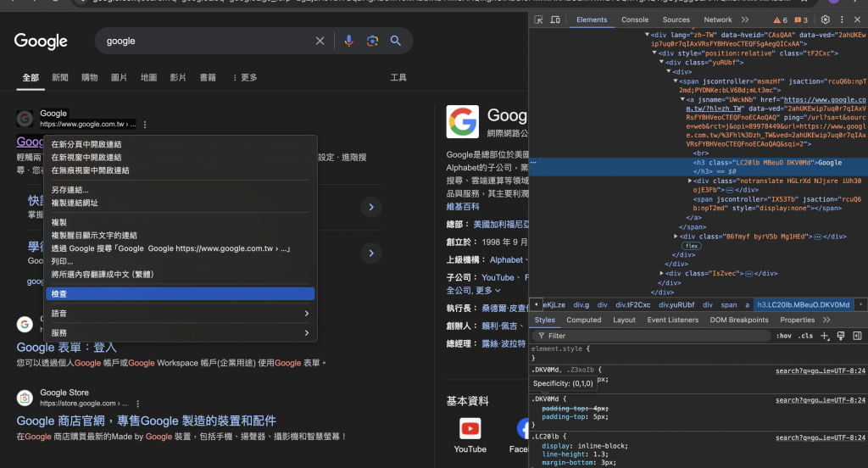Viewport: 868px width, 468px height.
Task: Toggle the .cls element classes panel
Action: coord(805,336)
